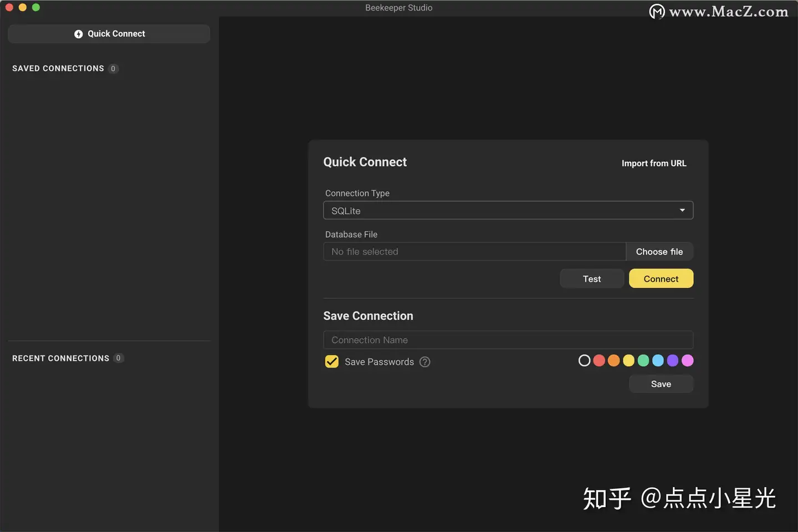Select the orange color swatch
Viewport: 798px width, 532px height.
(613, 361)
